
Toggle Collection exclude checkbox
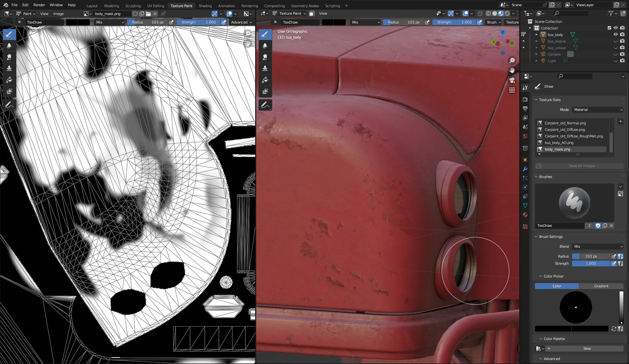(609, 28)
